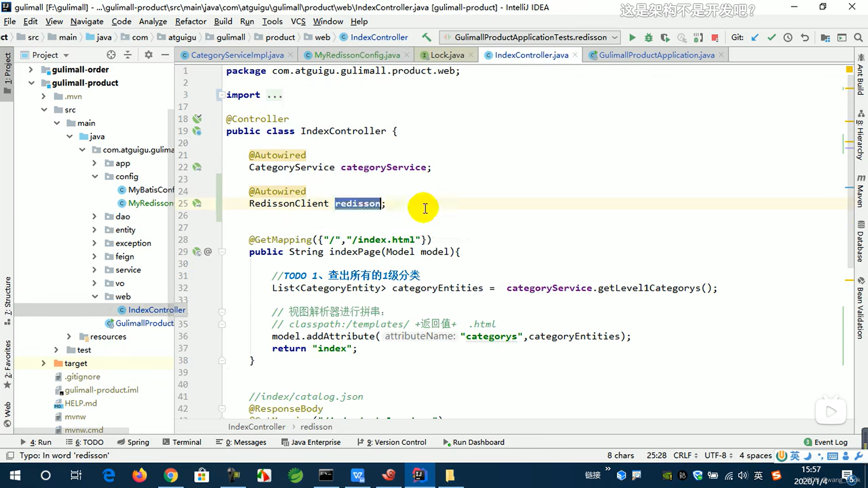The image size is (868, 488).
Task: Hide the Project tool window (minus icon)
Action: 165,55
